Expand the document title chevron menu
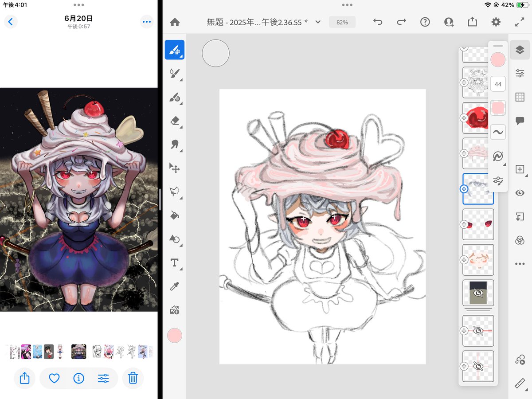The height and width of the screenshot is (399, 532). [x=317, y=22]
